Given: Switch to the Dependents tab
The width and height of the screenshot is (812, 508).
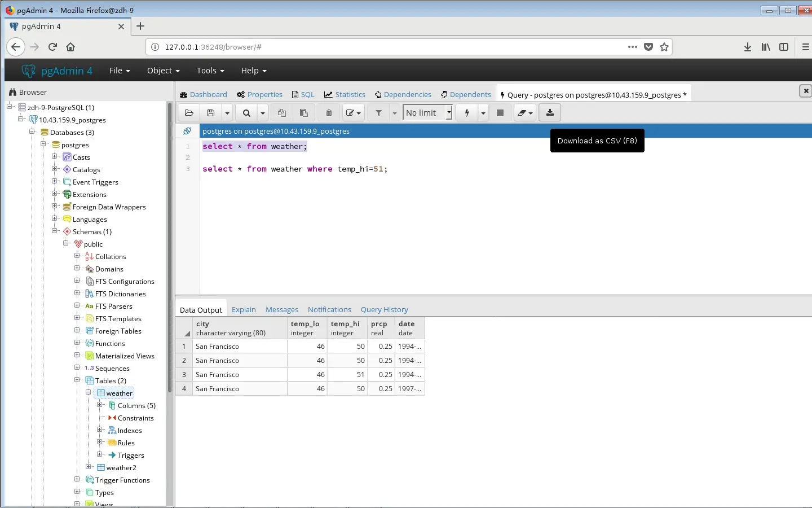Looking at the screenshot, I should (466, 95).
